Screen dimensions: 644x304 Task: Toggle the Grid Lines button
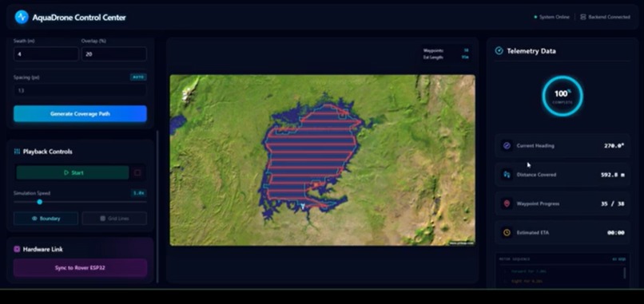(x=114, y=219)
